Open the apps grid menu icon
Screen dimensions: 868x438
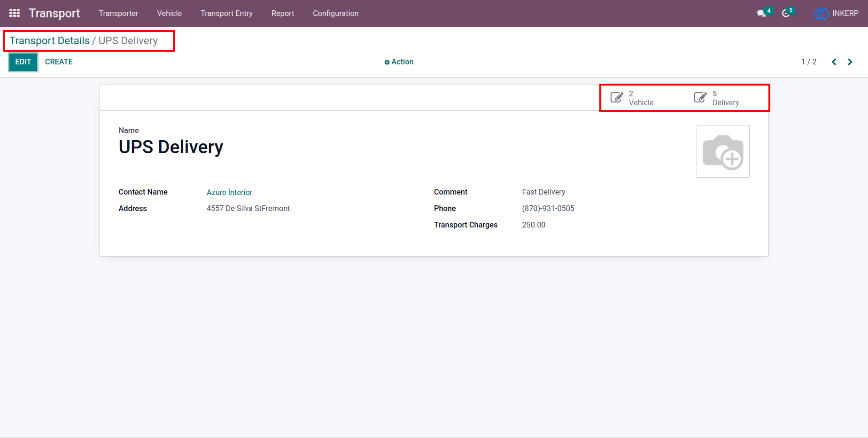[x=15, y=13]
